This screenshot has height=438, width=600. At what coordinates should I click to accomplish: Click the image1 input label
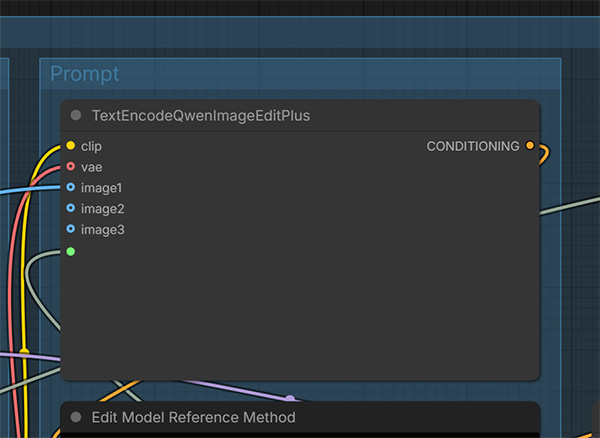[x=101, y=188]
